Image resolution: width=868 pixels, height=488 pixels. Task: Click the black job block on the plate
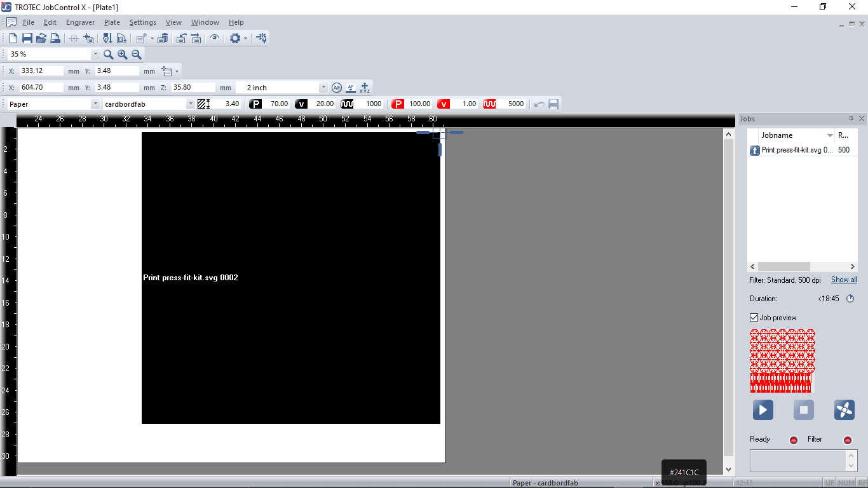coord(291,278)
